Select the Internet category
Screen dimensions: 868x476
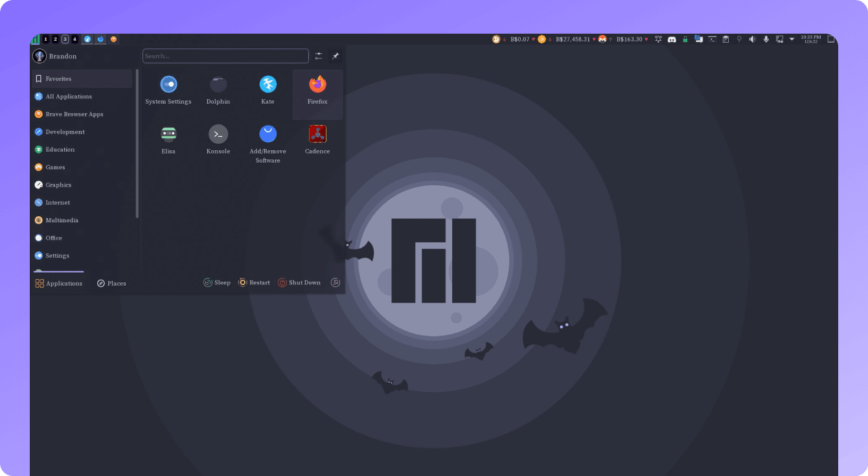point(58,203)
